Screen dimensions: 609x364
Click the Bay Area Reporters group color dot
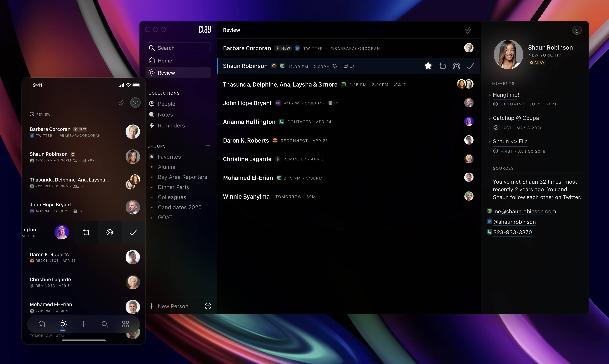pos(152,177)
